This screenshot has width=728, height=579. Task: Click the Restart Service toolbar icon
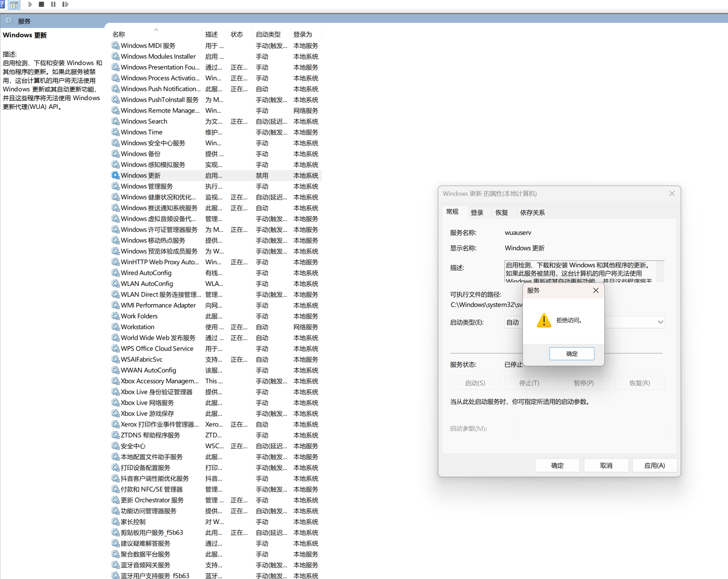click(x=65, y=4)
